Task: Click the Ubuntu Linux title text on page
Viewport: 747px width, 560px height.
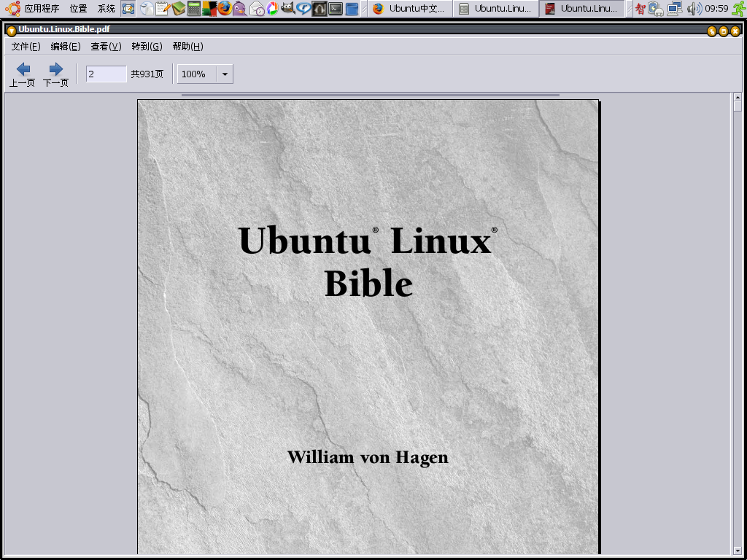Action: click(368, 241)
